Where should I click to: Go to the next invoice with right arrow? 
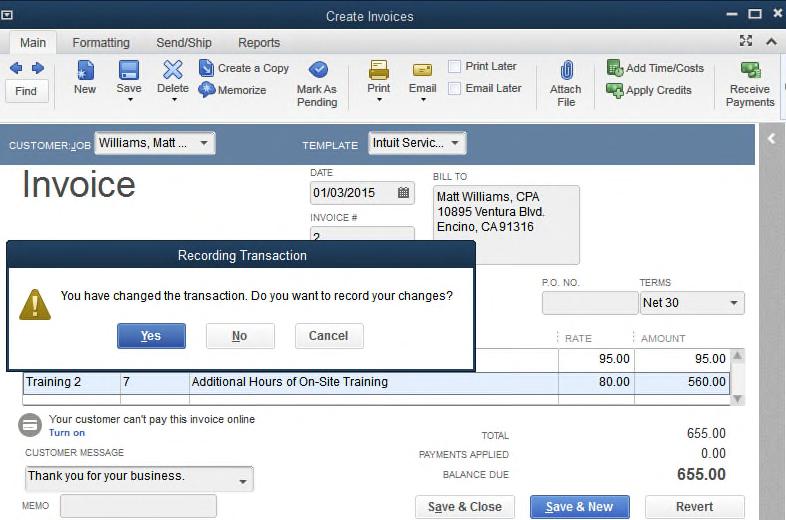pyautogui.click(x=38, y=68)
